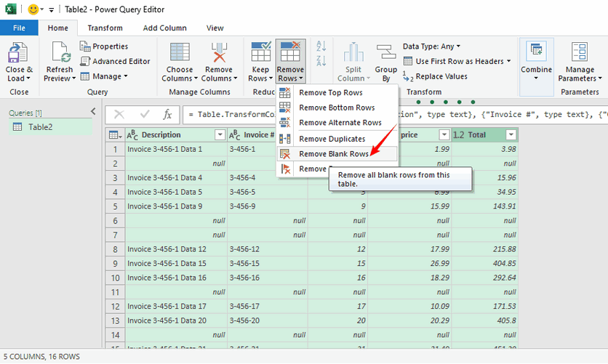
Task: Open Total column filter dropdown
Action: click(x=511, y=134)
